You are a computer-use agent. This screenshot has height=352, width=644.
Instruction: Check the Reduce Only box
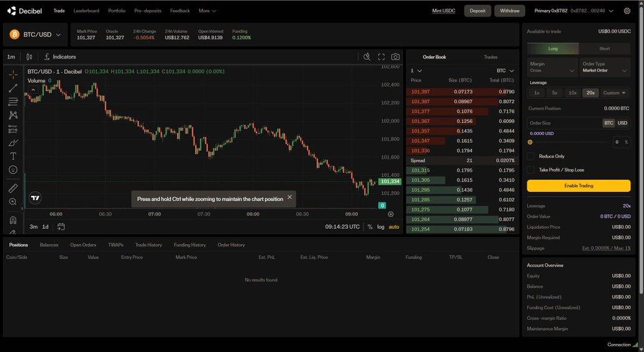[x=531, y=156]
